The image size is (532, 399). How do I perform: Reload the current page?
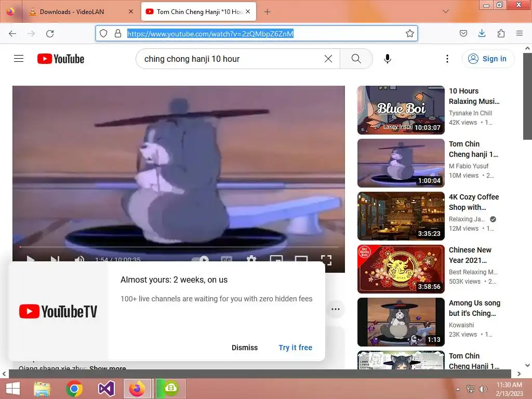pyautogui.click(x=50, y=34)
